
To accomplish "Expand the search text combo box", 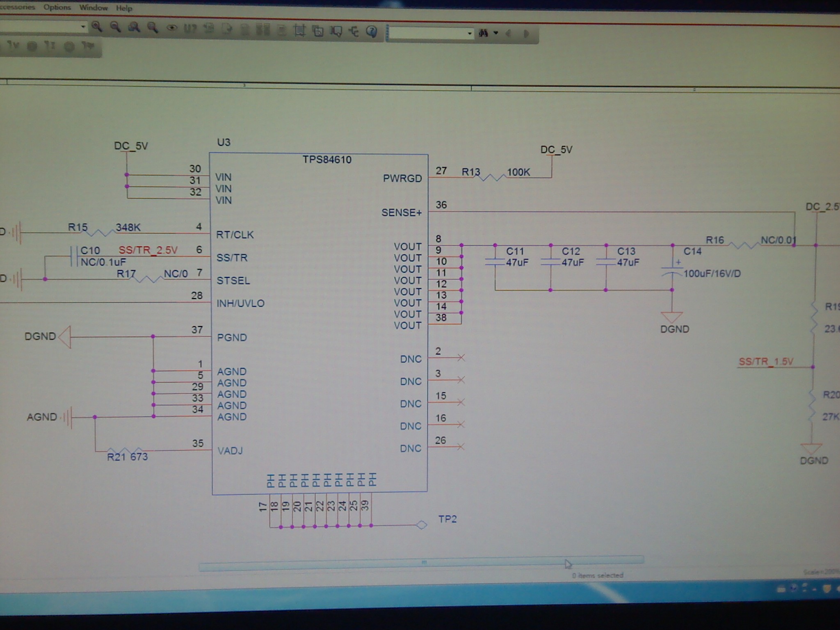I will (x=470, y=33).
